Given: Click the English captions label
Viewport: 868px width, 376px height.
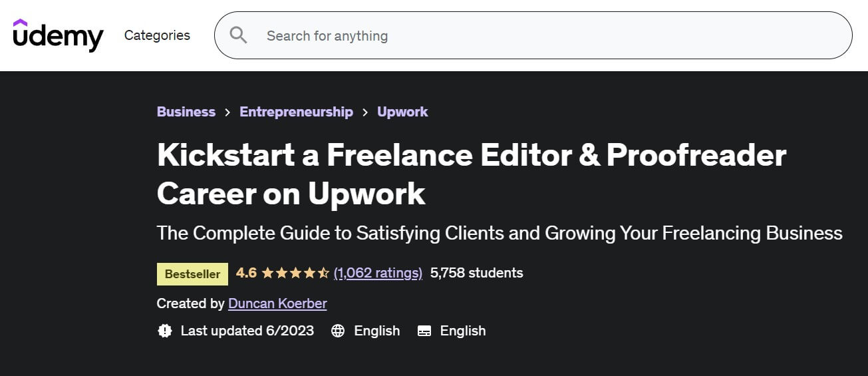Looking at the screenshot, I should 463,331.
